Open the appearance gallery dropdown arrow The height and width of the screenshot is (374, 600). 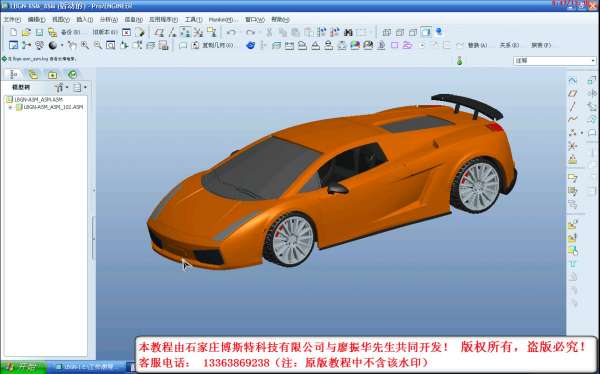tap(62, 45)
